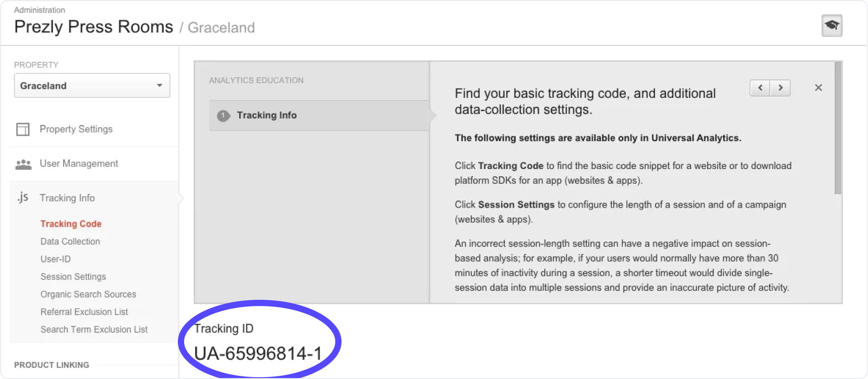Select Tracking Info education step
The image size is (868, 379).
[x=319, y=115]
